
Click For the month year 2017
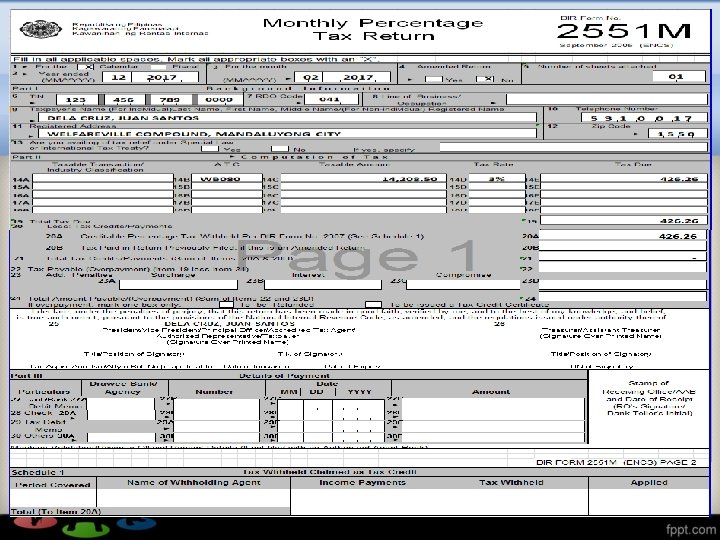click(357, 77)
